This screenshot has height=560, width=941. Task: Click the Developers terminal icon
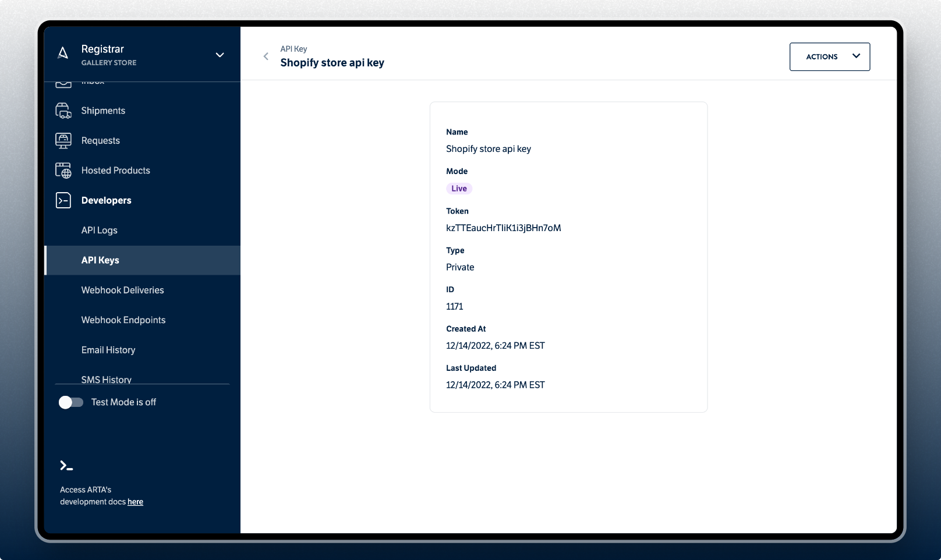[64, 200]
